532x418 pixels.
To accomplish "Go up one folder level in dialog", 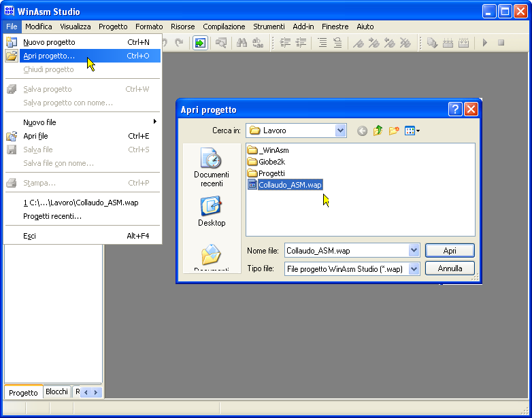I will 378,130.
